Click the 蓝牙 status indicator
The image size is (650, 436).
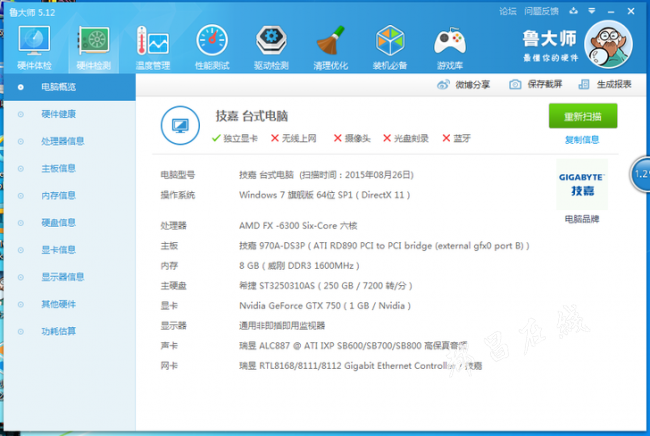pos(456,138)
